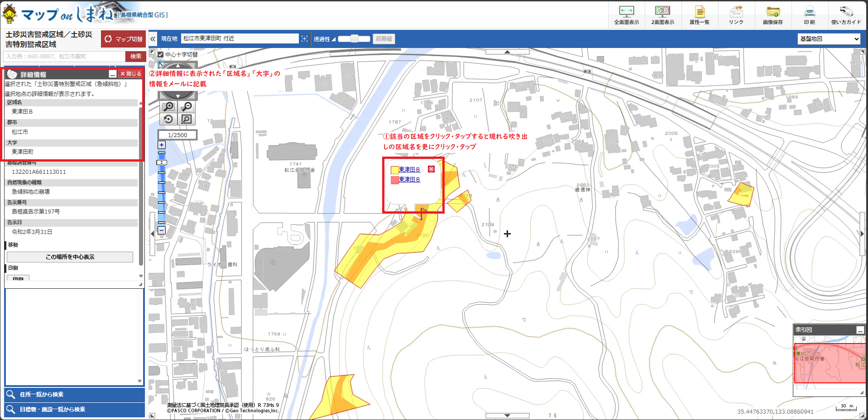Toggle the 中心十字切替 checkbox
The width and height of the screenshot is (868, 420).
[161, 54]
